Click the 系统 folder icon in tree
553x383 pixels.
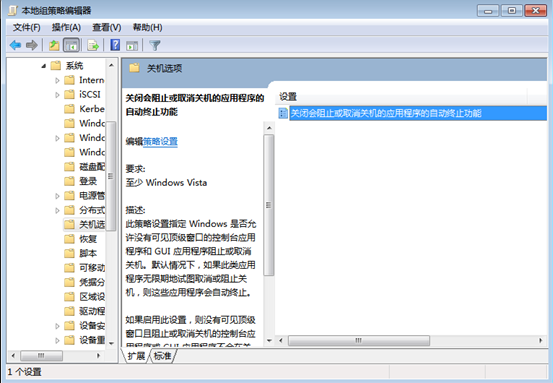(56, 65)
